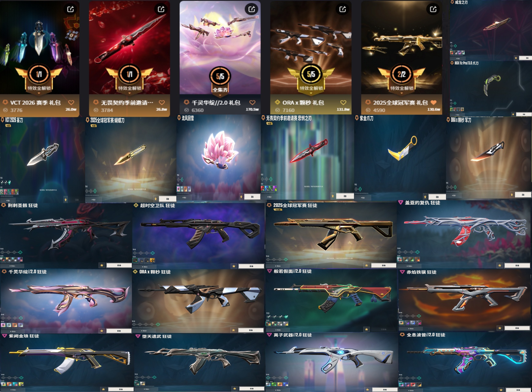Share the 千灵华绽//2.0 礼包 bundle card
532x392 pixels.
pyautogui.click(x=252, y=9)
